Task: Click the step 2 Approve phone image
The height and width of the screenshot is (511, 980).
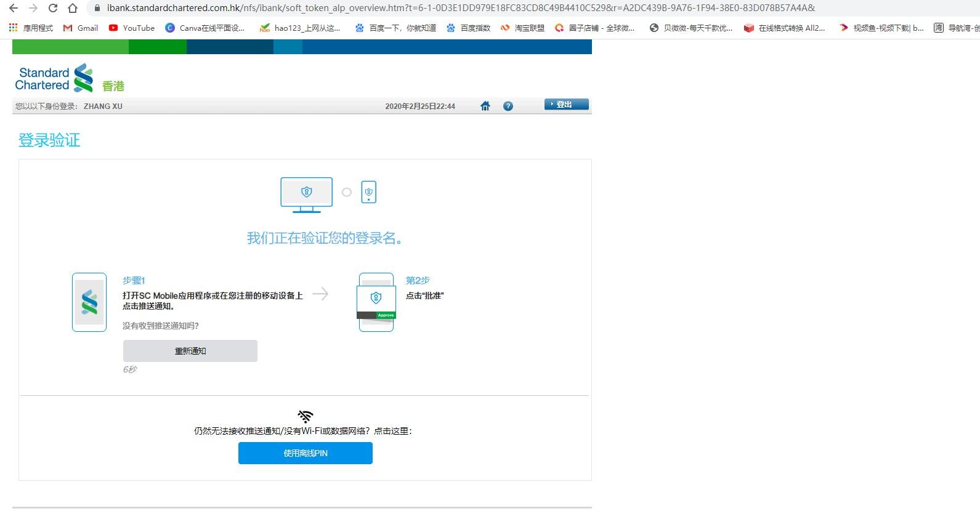Action: [x=376, y=302]
